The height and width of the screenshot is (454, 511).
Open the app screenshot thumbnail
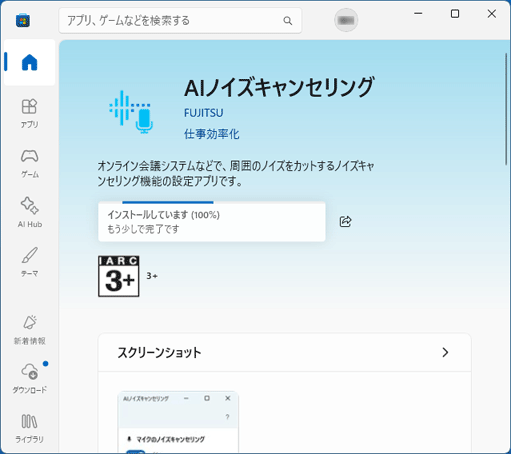(x=178, y=422)
